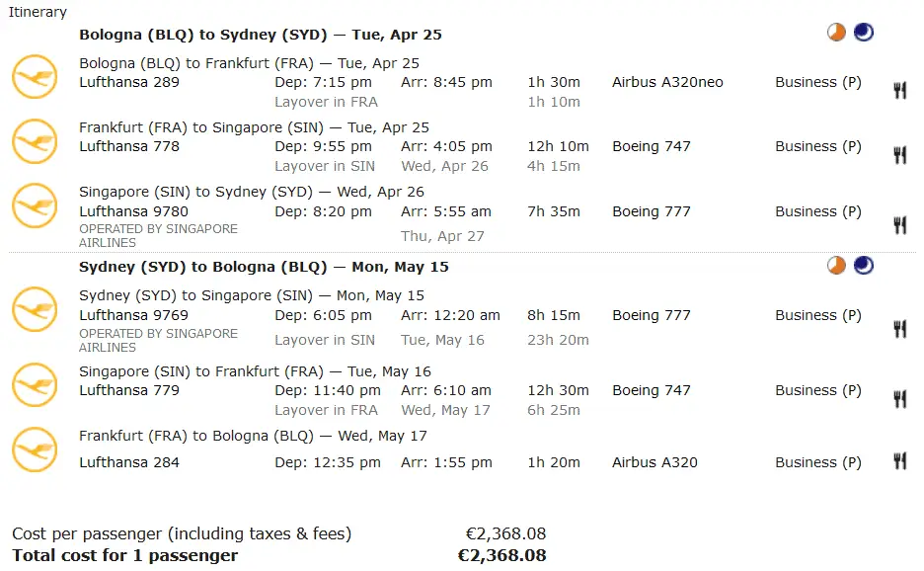Screen dimensions: 924x571
Task: Click the Airbus A320neo aircraft label
Action: (x=667, y=82)
